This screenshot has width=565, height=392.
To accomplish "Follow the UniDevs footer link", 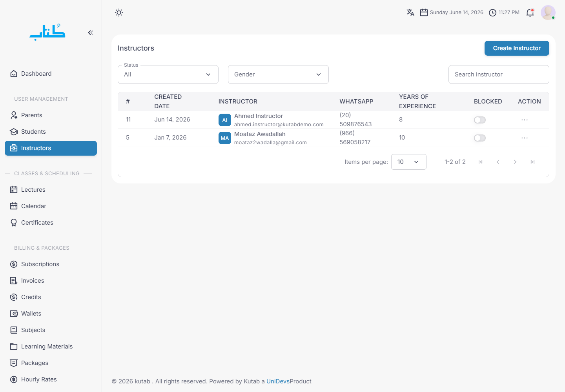I will [278, 381].
